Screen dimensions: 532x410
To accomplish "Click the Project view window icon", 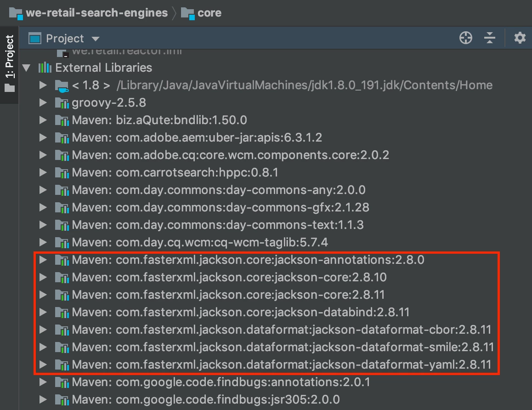I will 34,38.
